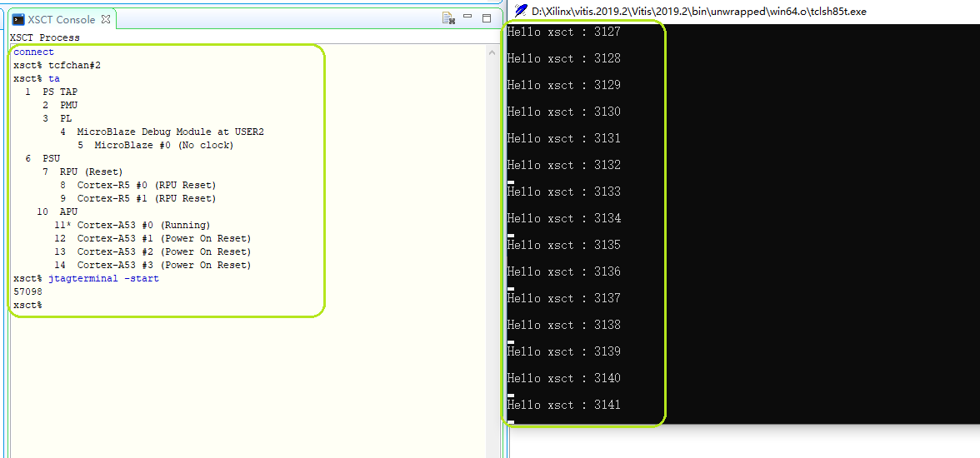Select the '1 PS TAP' target row
980x458 pixels.
(x=52, y=92)
